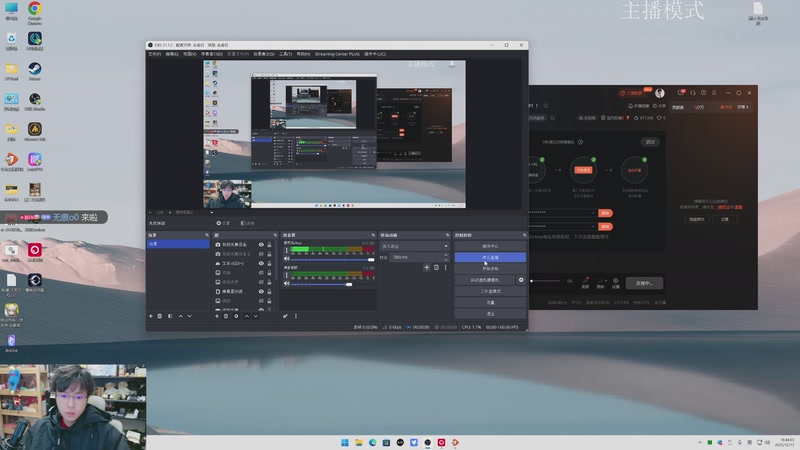
Task: Open Steam from the desktop
Action: click(x=35, y=71)
